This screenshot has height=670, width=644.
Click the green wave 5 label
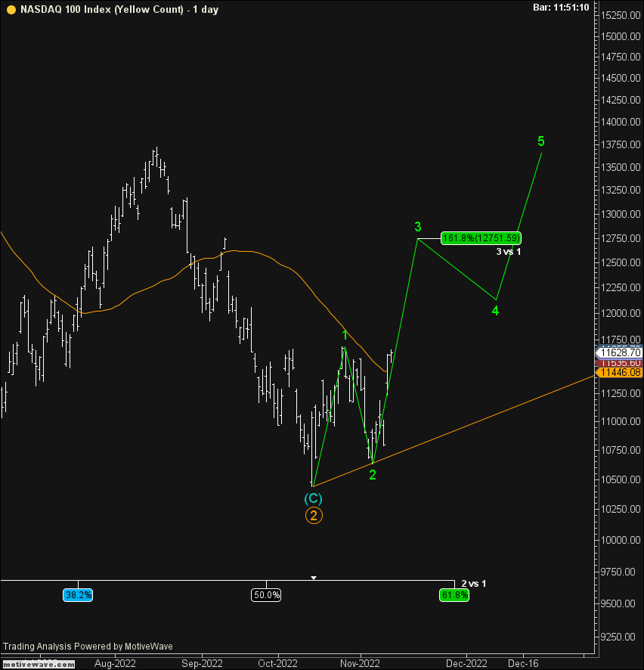pyautogui.click(x=541, y=141)
